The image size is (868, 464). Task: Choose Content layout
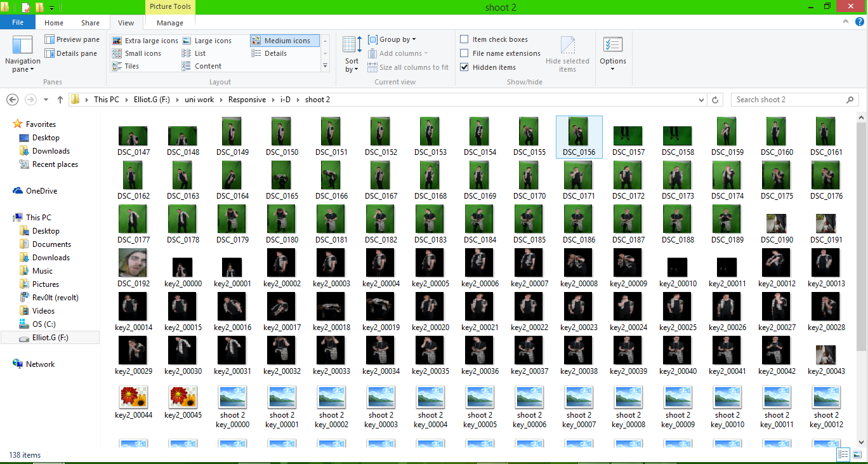coord(202,66)
